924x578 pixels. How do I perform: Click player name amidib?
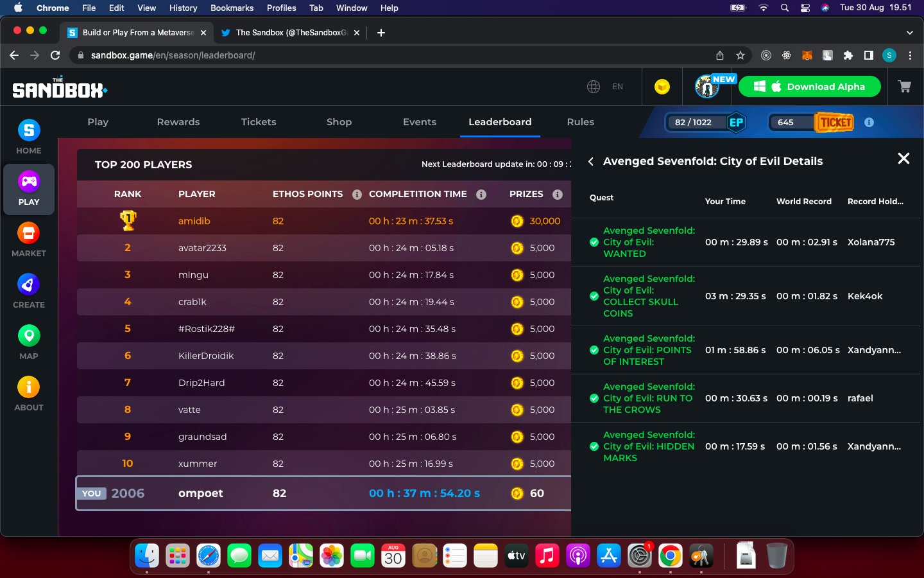tap(194, 221)
